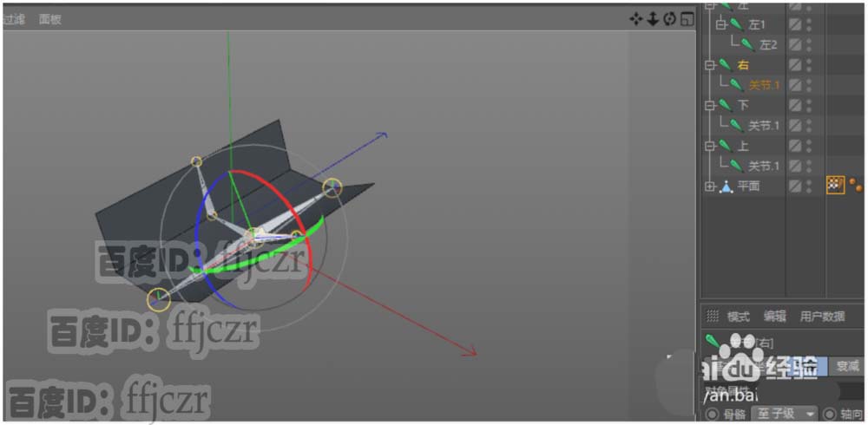
Task: Switch to the 衰减 tab
Action: (847, 366)
